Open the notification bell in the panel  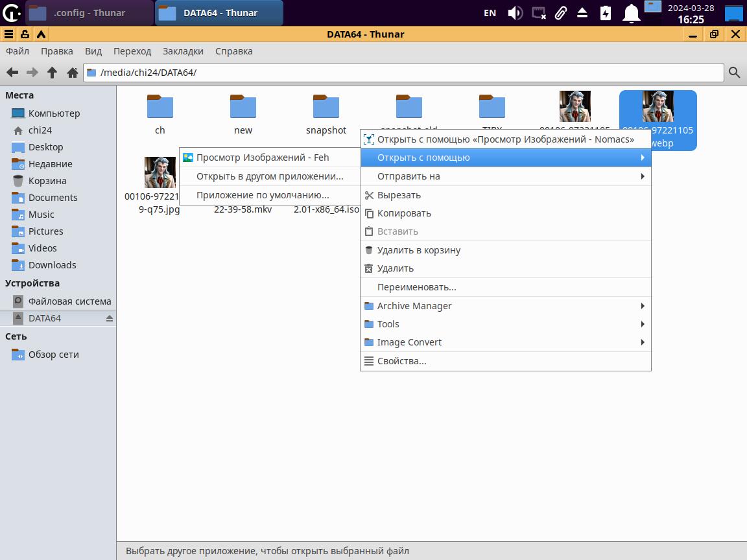(630, 13)
